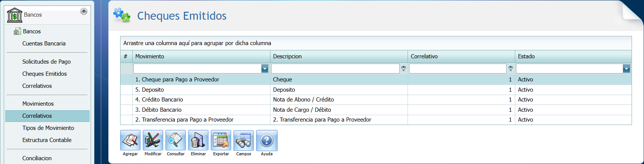Sort by the Movimiento column header
Image resolution: width=644 pixels, height=164 pixels.
[x=201, y=56]
